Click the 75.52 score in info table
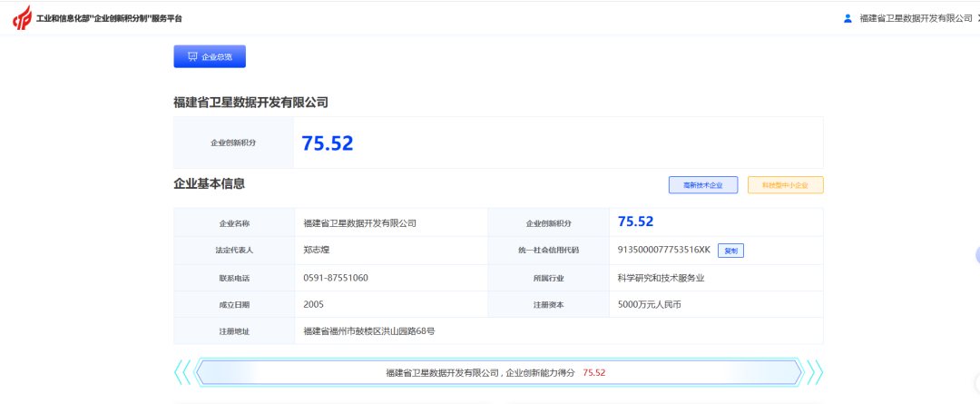This screenshot has height=404, width=980. (635, 222)
